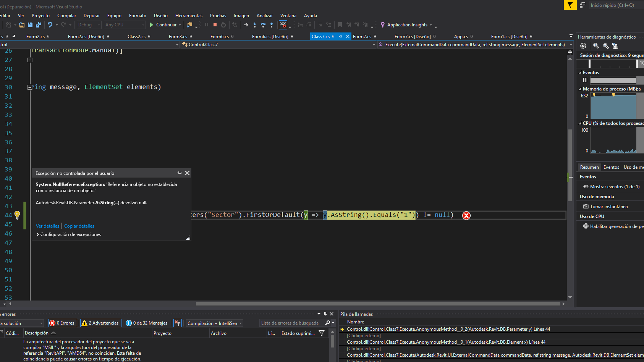Click 'Tomar instantánea' for memory usage

(x=610, y=206)
